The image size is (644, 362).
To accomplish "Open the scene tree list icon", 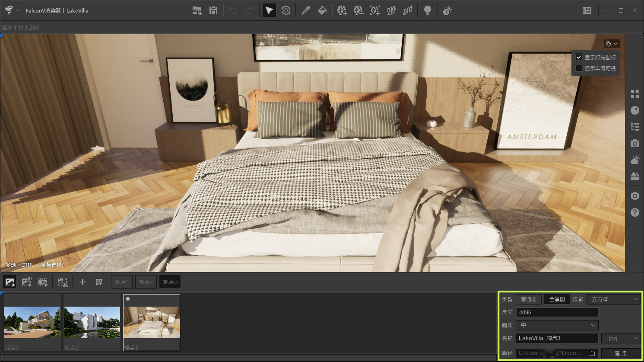I will click(635, 127).
